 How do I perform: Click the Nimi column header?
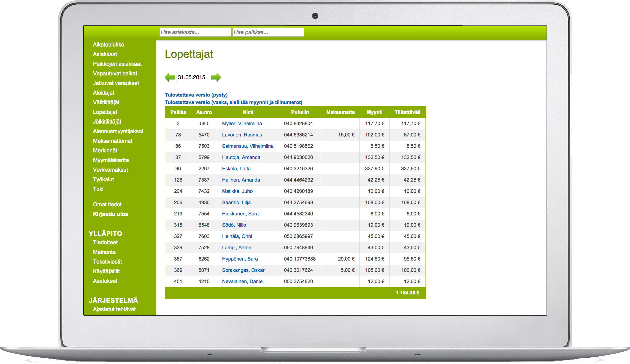click(248, 112)
